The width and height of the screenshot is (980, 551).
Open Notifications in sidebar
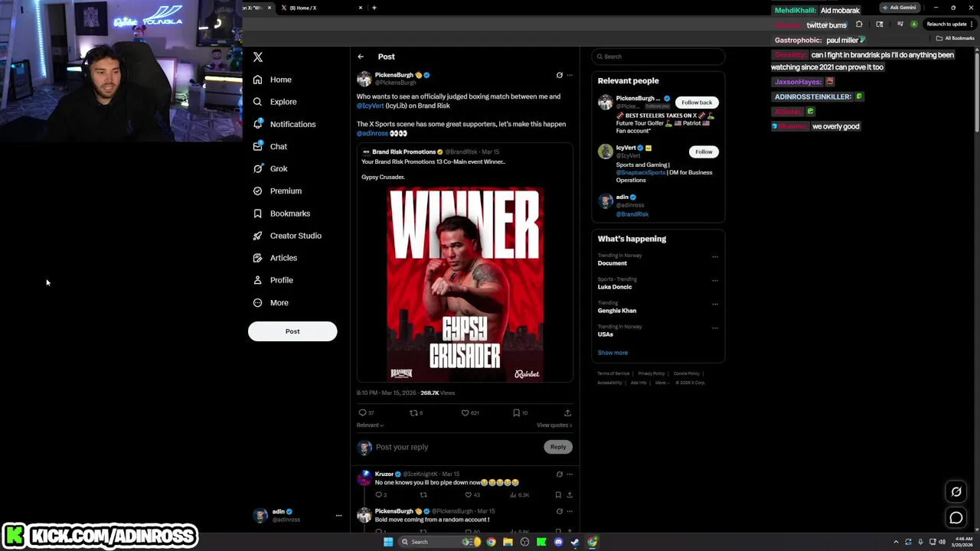(x=284, y=124)
